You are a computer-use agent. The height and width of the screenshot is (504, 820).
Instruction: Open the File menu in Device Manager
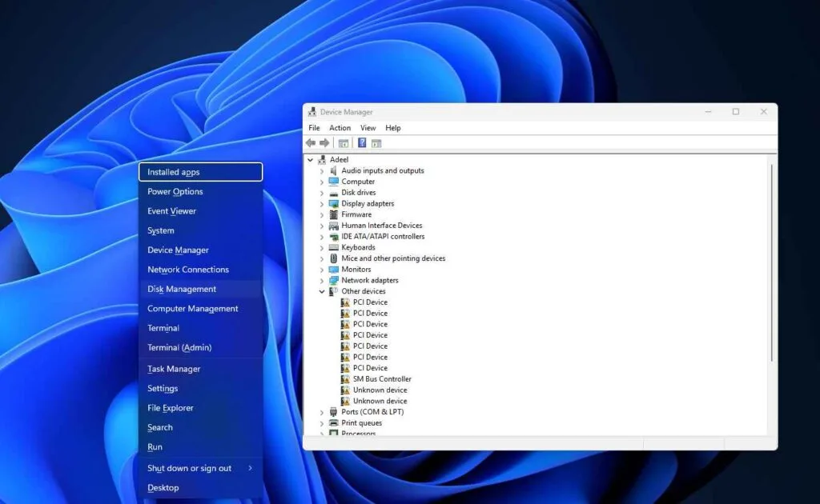pos(314,128)
